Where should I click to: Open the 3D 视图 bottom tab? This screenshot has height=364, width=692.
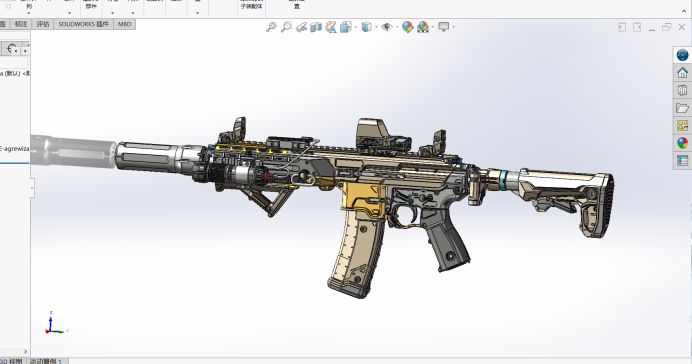pyautogui.click(x=12, y=361)
